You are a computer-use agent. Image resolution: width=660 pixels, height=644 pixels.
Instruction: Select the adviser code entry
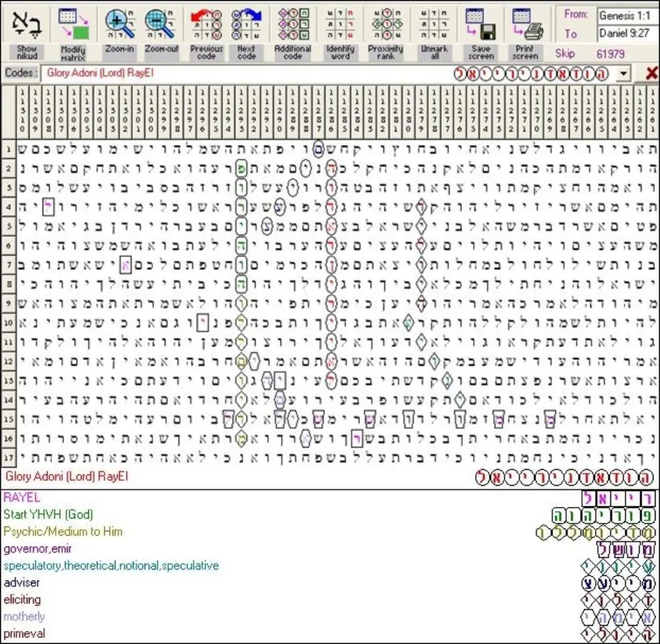pyautogui.click(x=22, y=583)
